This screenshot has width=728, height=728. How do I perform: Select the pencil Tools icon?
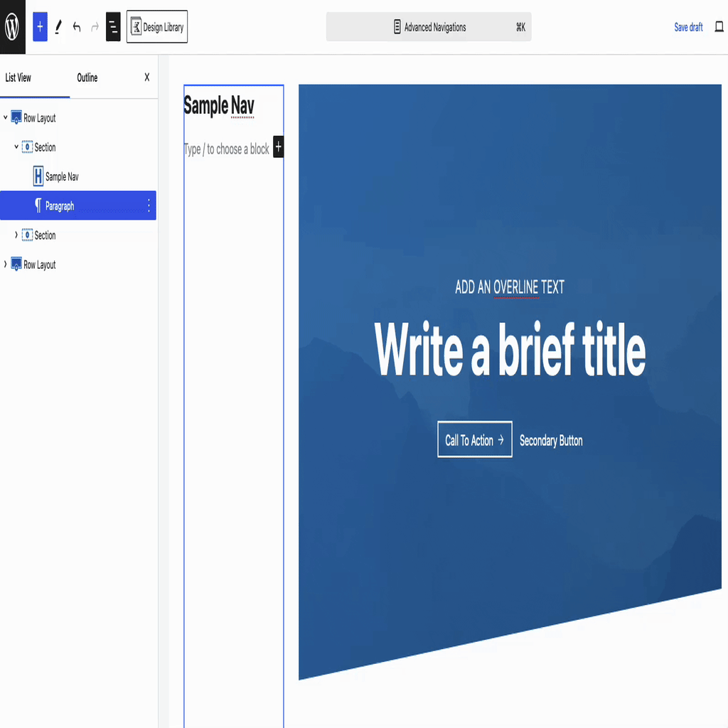pos(58,27)
